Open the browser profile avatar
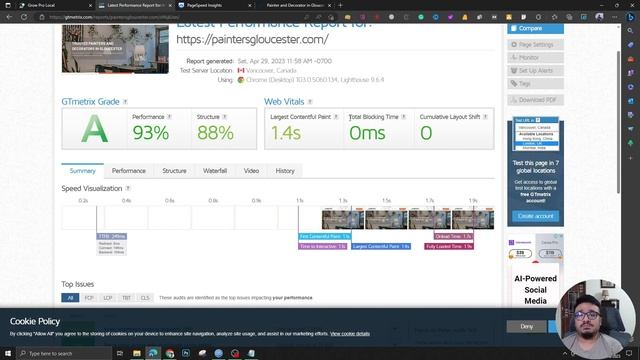 click(x=599, y=17)
